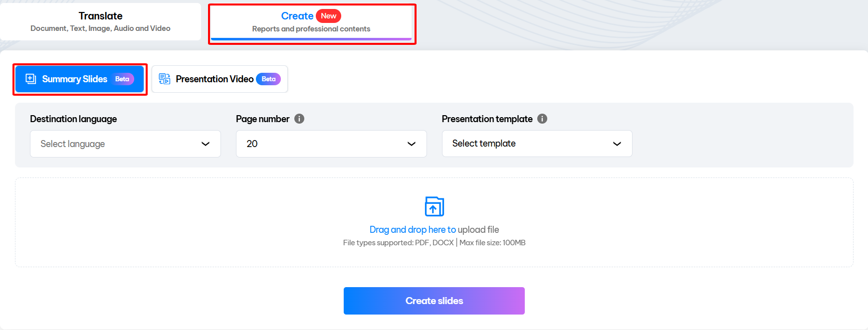Click the Presentation template info icon
This screenshot has height=330, width=868.
coord(542,119)
